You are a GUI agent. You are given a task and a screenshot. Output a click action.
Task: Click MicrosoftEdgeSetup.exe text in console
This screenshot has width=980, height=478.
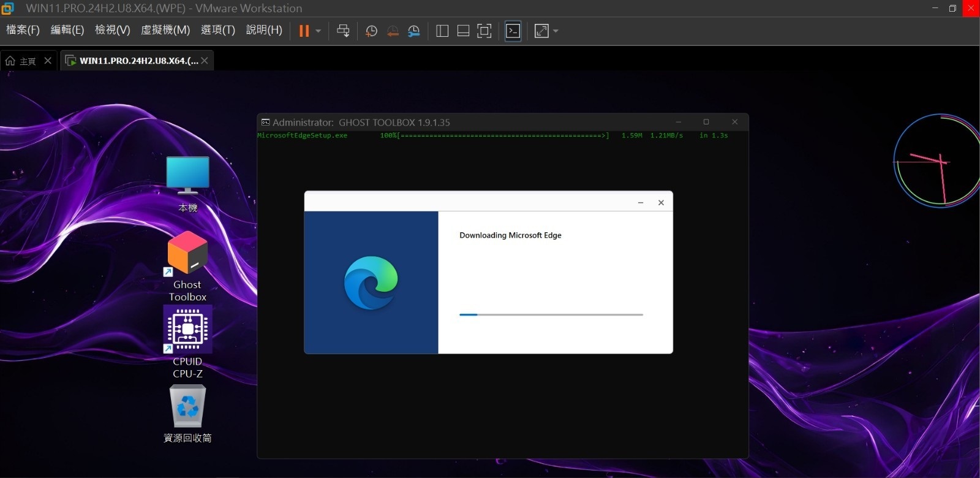click(303, 135)
